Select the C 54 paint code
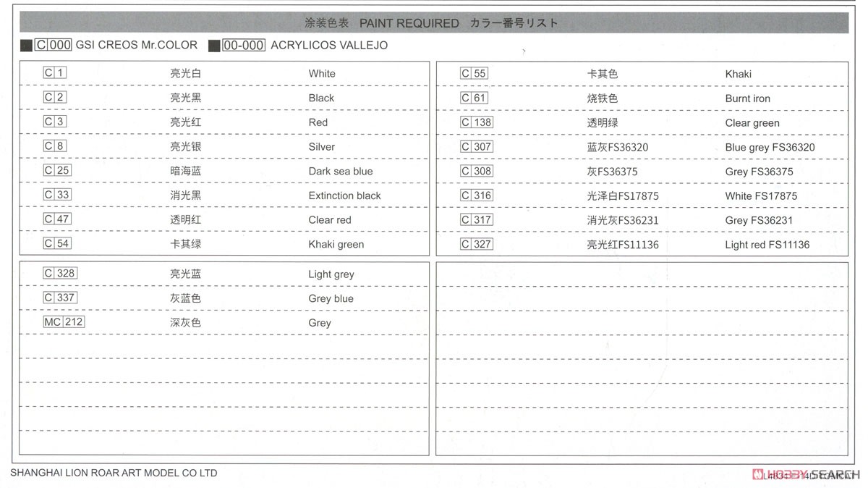This screenshot has width=868, height=488. tap(57, 243)
